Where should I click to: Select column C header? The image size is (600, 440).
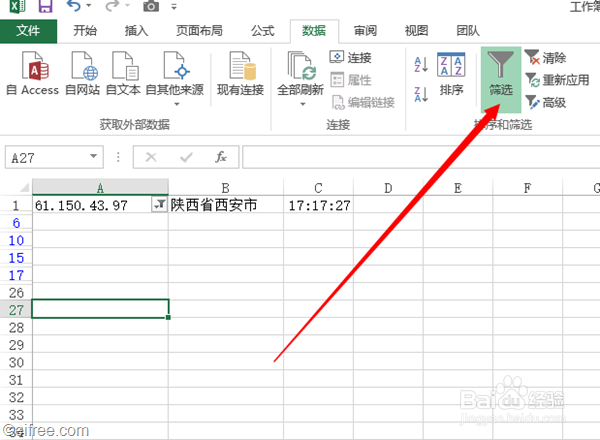[318, 187]
